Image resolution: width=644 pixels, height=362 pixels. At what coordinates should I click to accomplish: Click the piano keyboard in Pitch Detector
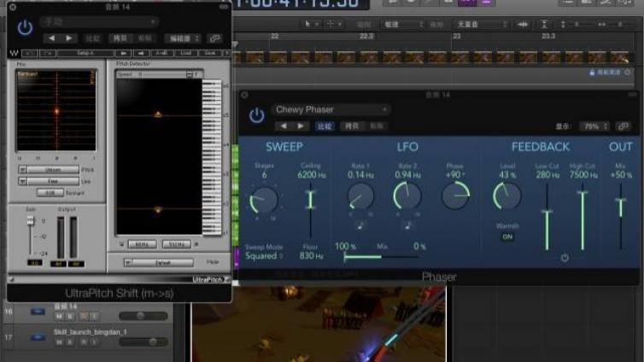(x=212, y=158)
